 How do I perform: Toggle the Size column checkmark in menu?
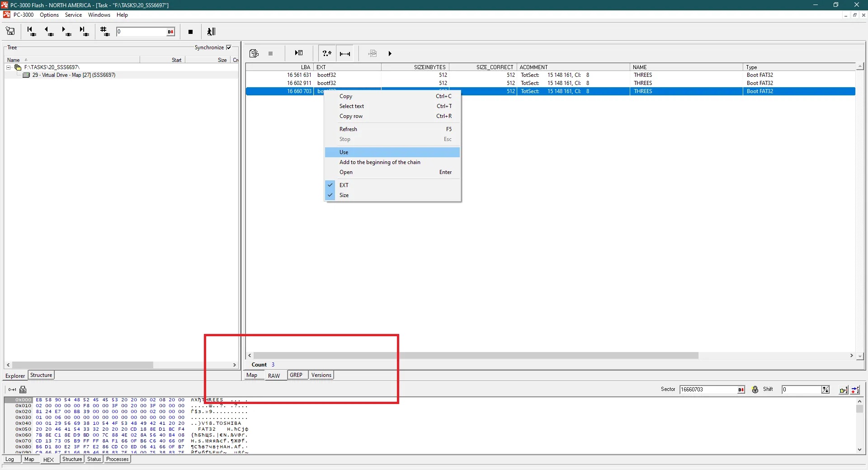click(330, 195)
